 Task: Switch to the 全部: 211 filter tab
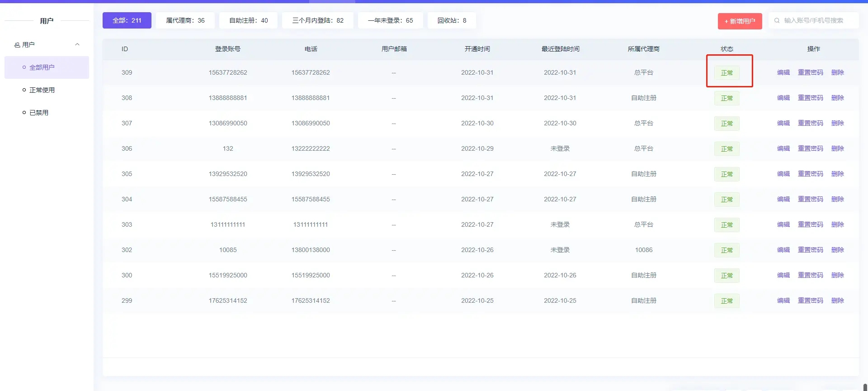point(127,20)
